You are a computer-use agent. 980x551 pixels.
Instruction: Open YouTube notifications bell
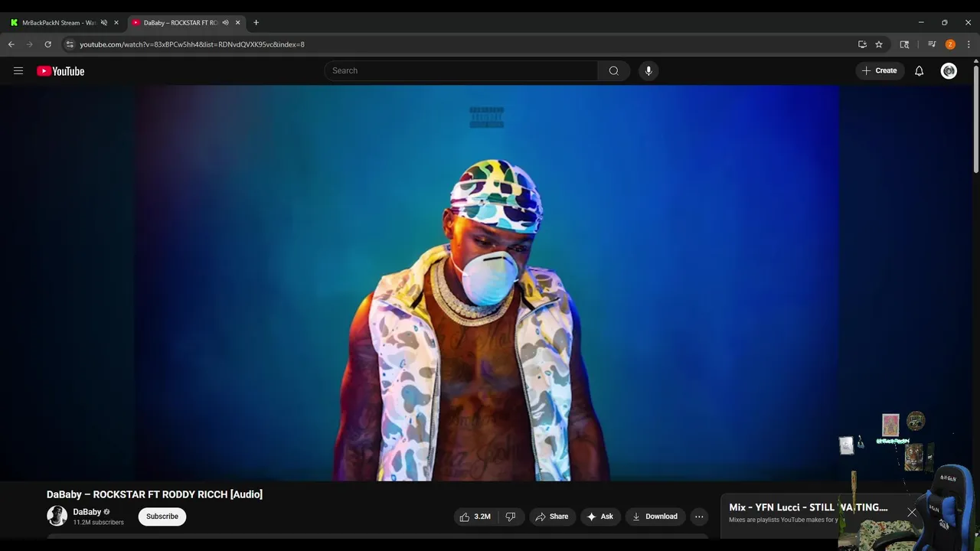tap(920, 70)
